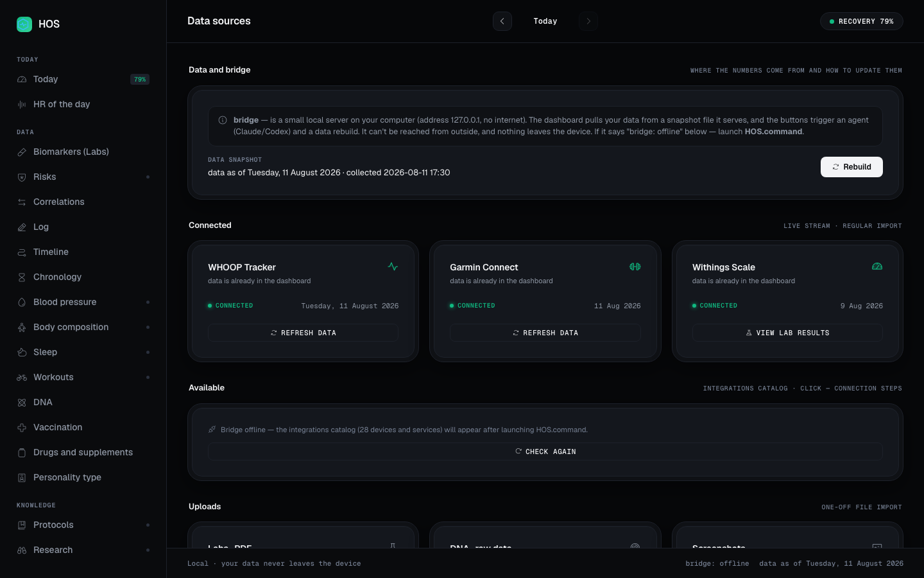Image resolution: width=924 pixels, height=578 pixels.
Task: Click the HR of the day waveform icon
Action: (x=22, y=105)
